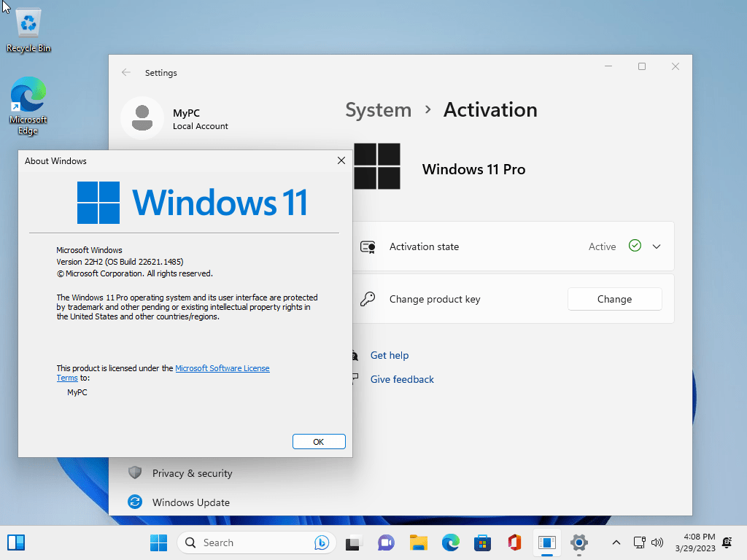Open Task View on the taskbar
747x560 pixels.
click(353, 542)
